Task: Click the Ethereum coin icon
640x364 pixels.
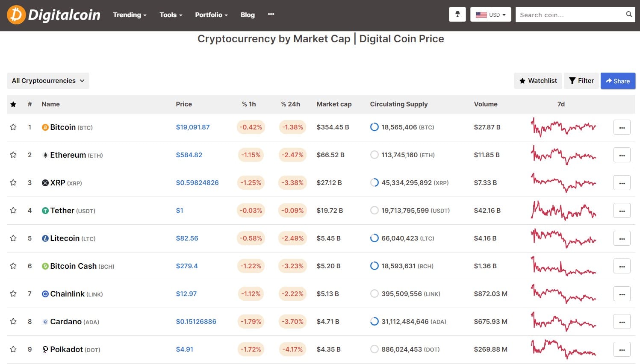Action: point(45,155)
